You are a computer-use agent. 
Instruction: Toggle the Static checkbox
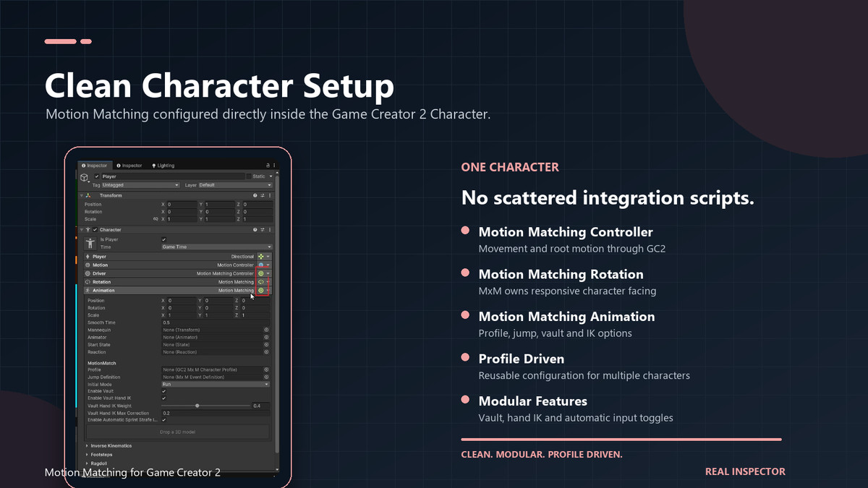coord(249,176)
